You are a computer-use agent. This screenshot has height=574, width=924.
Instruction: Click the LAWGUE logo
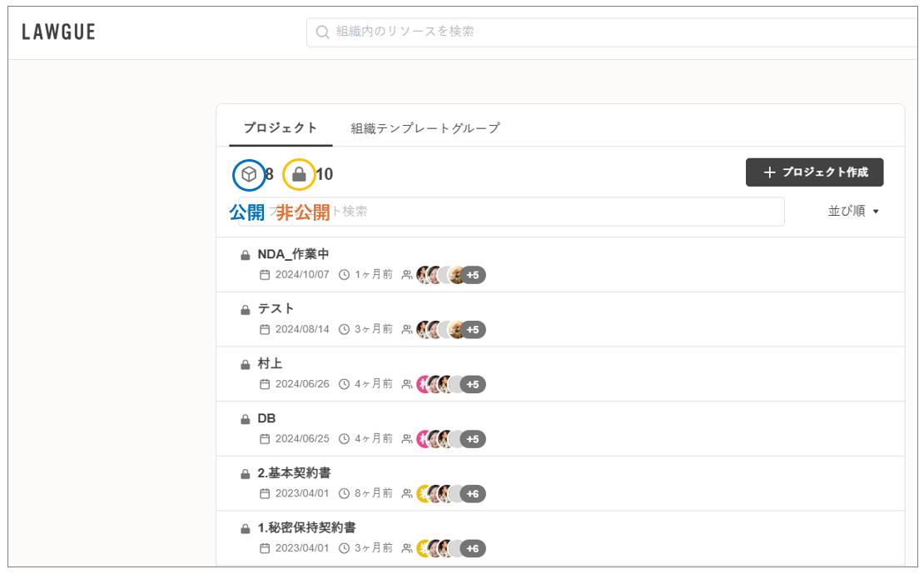58,32
